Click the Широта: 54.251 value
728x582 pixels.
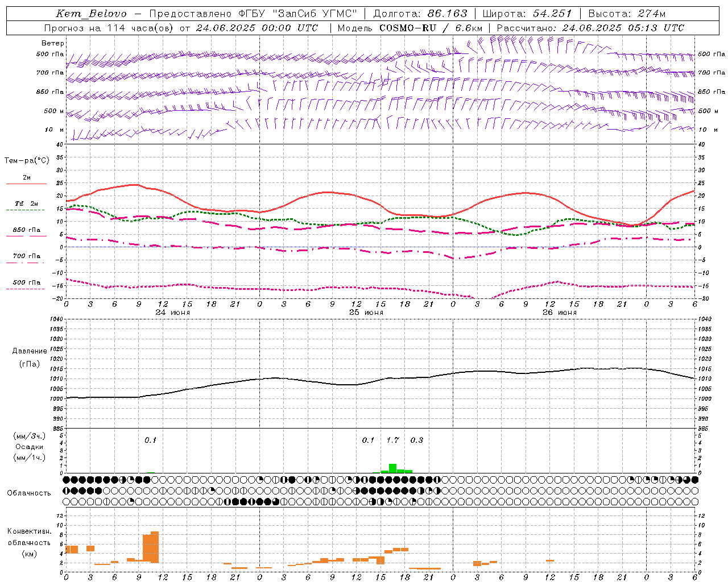pos(527,14)
